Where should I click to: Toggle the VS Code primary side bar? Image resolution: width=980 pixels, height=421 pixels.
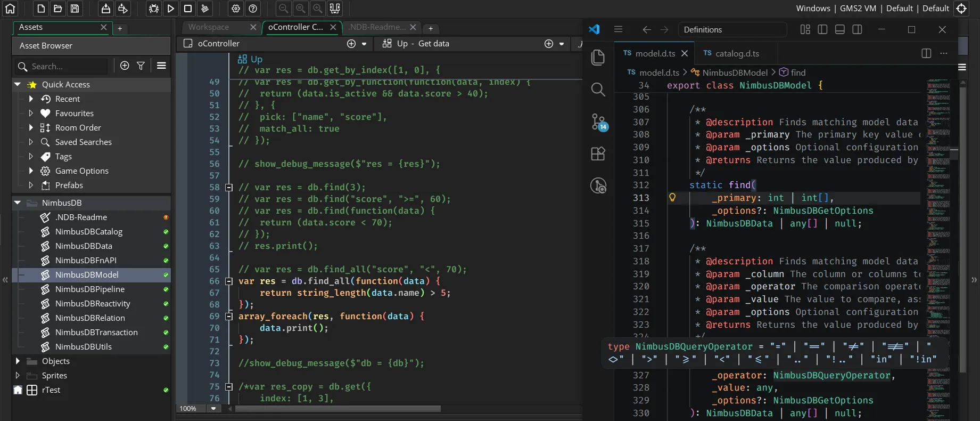[822, 29]
